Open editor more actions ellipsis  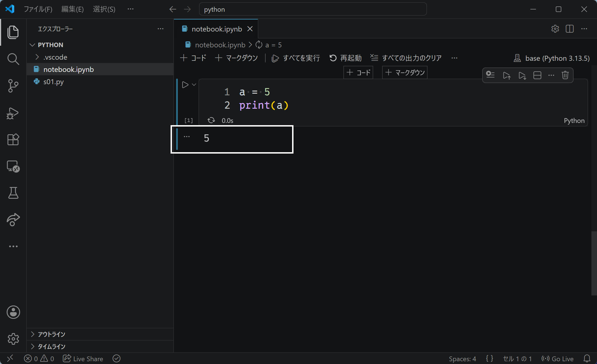pos(584,29)
